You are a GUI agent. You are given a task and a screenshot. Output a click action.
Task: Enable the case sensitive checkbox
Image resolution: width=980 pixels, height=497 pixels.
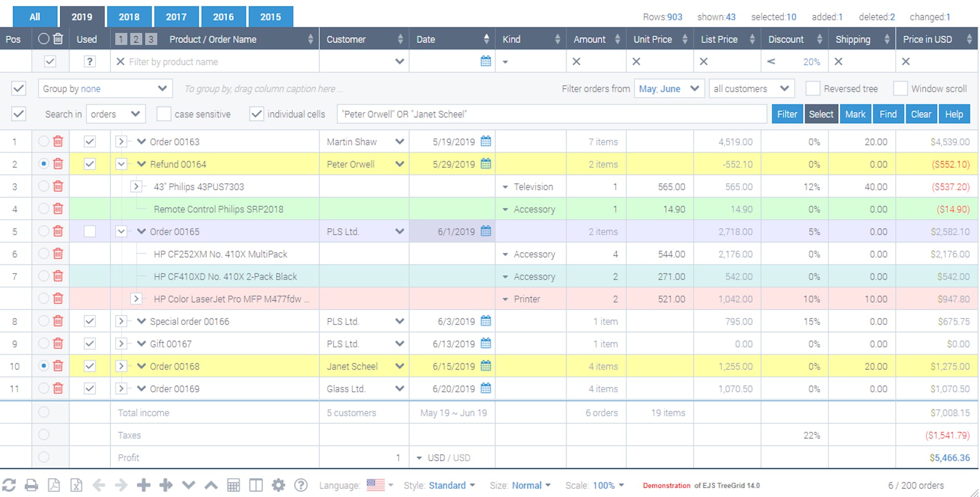pos(163,114)
